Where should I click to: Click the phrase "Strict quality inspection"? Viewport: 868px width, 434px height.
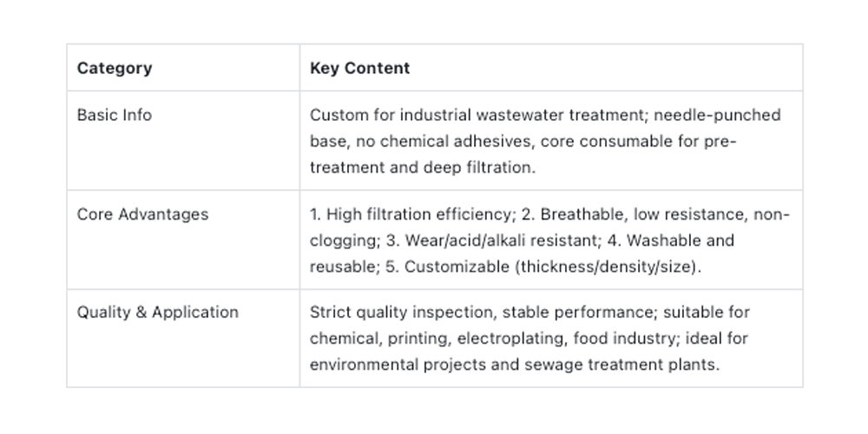coord(400,312)
